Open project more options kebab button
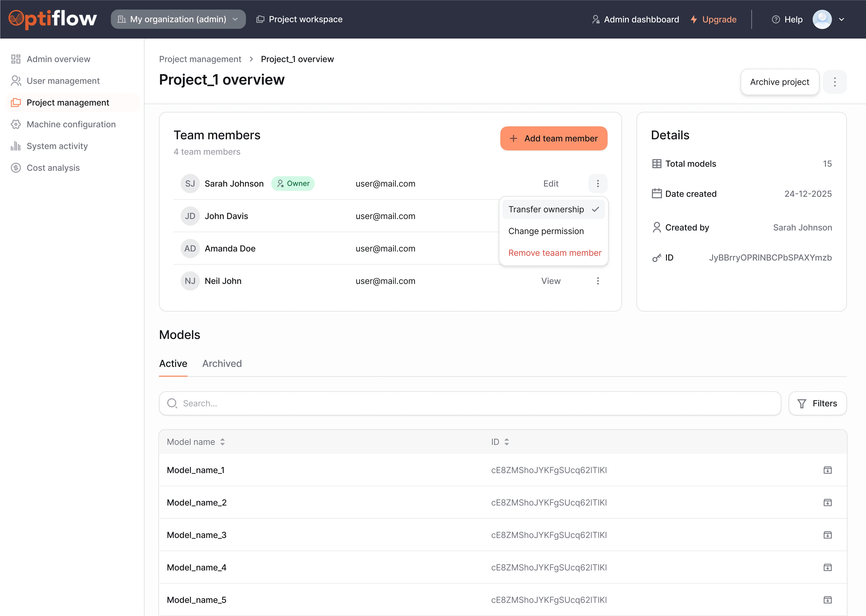866x616 pixels. (835, 82)
